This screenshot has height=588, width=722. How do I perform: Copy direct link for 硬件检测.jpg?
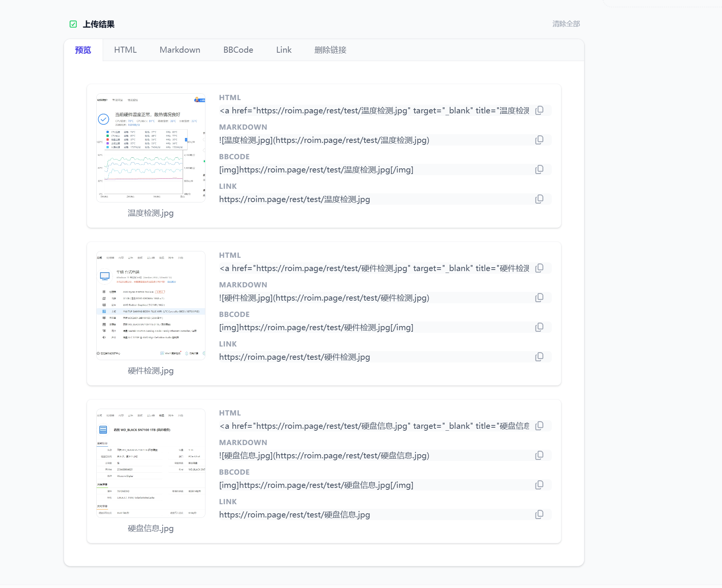[x=539, y=357]
